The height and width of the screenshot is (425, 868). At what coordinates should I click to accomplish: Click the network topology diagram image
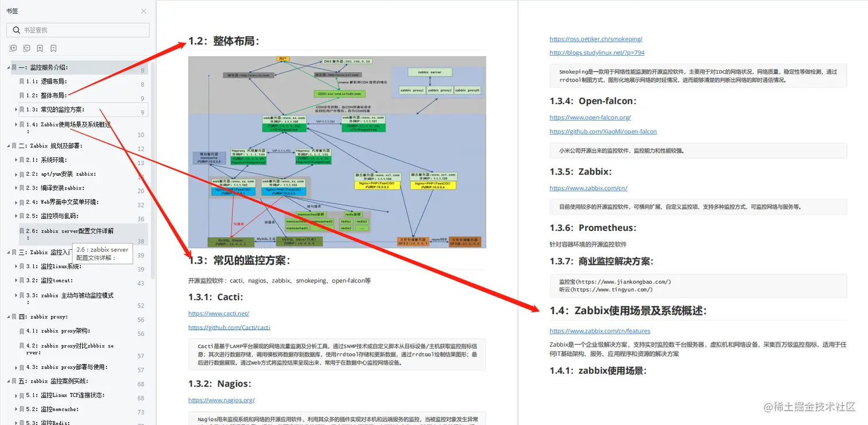click(x=337, y=151)
